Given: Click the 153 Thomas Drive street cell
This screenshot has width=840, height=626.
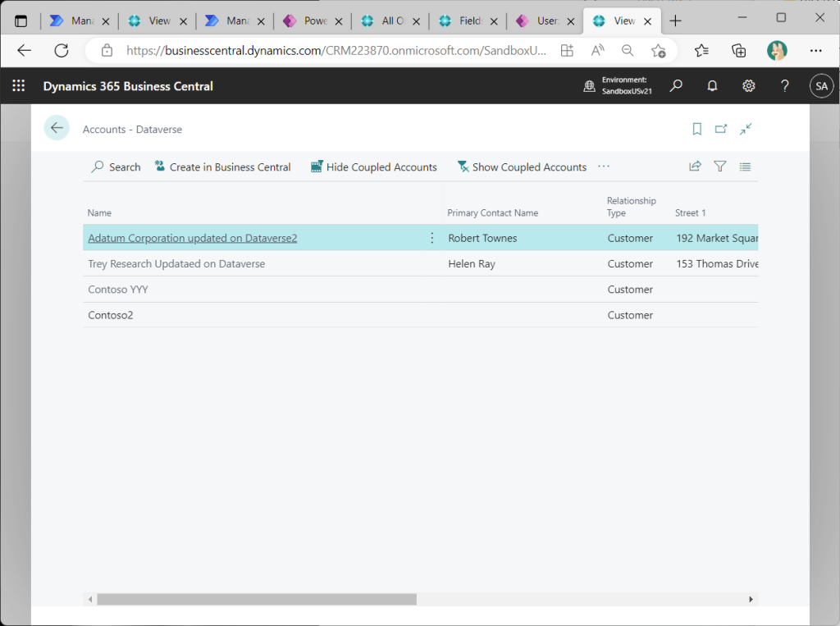Looking at the screenshot, I should [717, 263].
